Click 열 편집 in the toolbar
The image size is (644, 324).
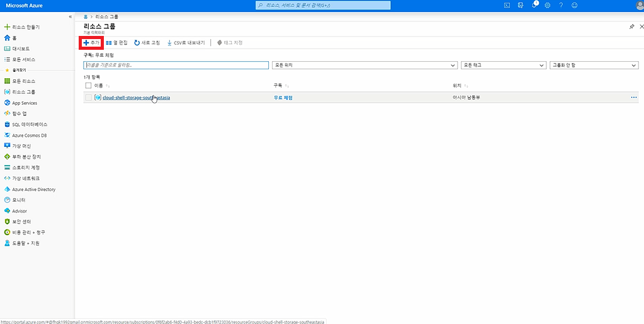coord(117,43)
